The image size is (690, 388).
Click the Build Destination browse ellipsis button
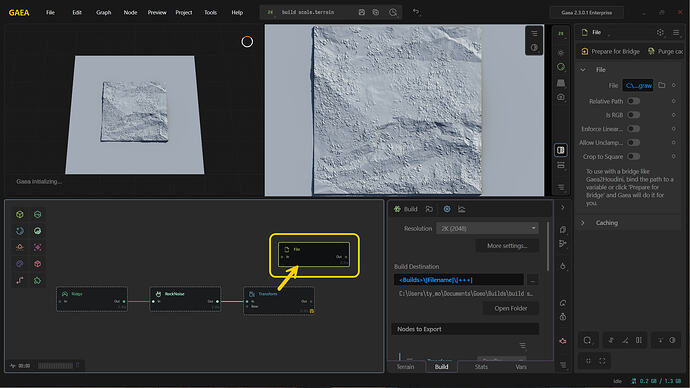[532, 280]
